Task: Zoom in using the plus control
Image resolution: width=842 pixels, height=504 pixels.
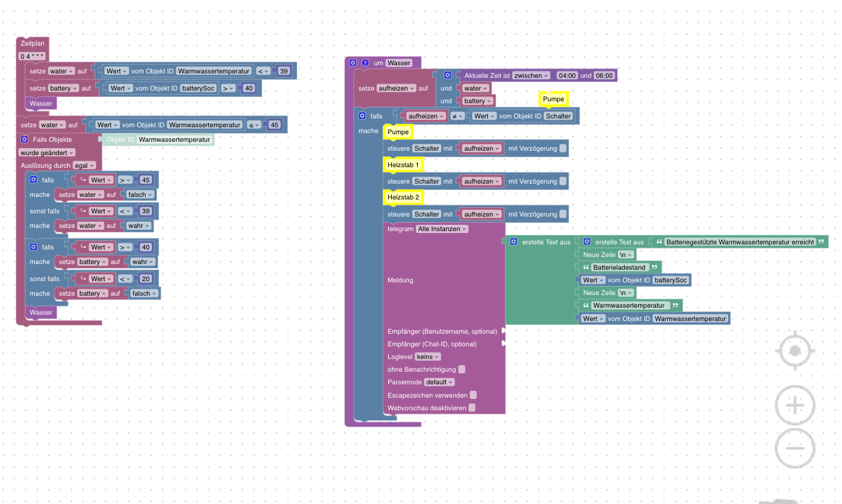Action: (x=795, y=405)
